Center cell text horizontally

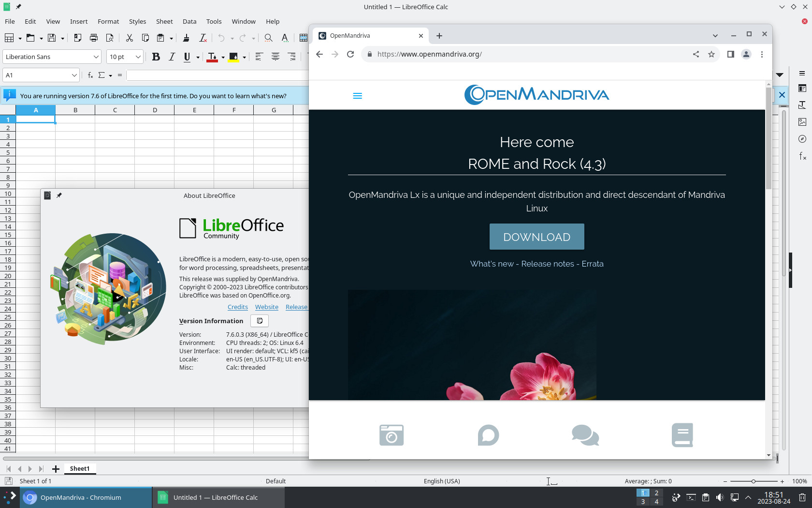pyautogui.click(x=275, y=57)
